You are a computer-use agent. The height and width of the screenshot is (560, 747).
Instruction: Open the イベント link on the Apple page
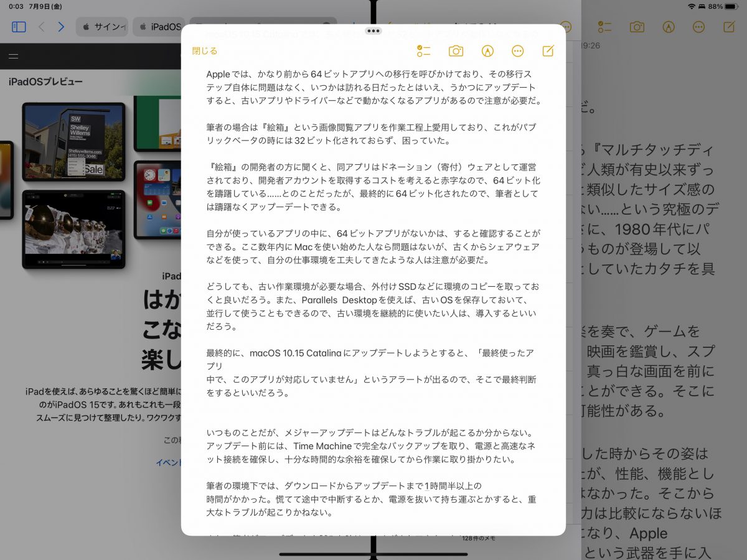point(169,462)
